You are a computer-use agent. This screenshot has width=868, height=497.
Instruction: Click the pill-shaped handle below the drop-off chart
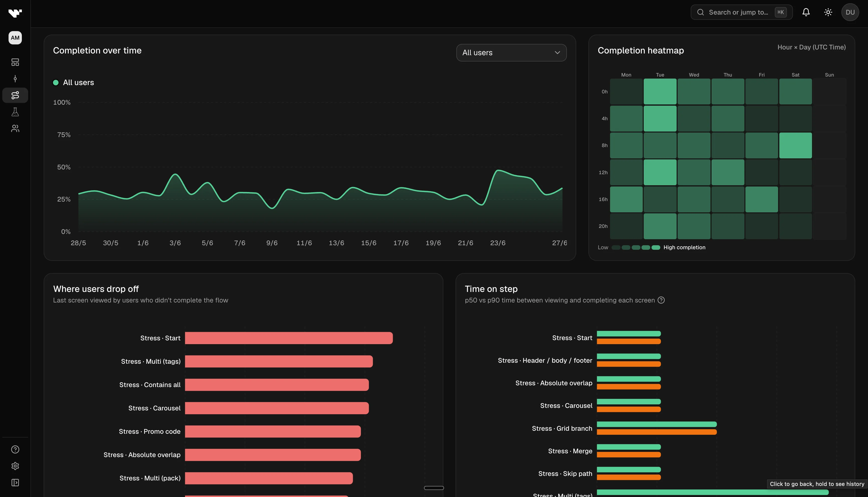434,488
